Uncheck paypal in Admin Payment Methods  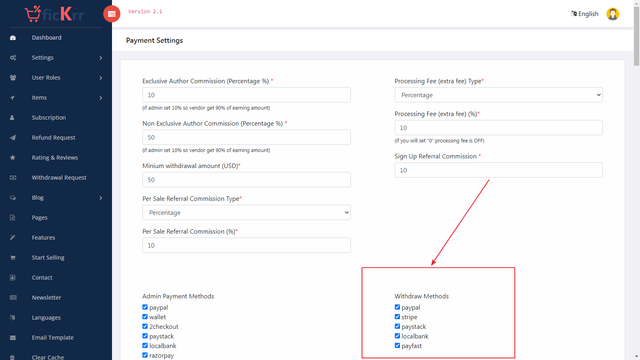click(x=145, y=307)
